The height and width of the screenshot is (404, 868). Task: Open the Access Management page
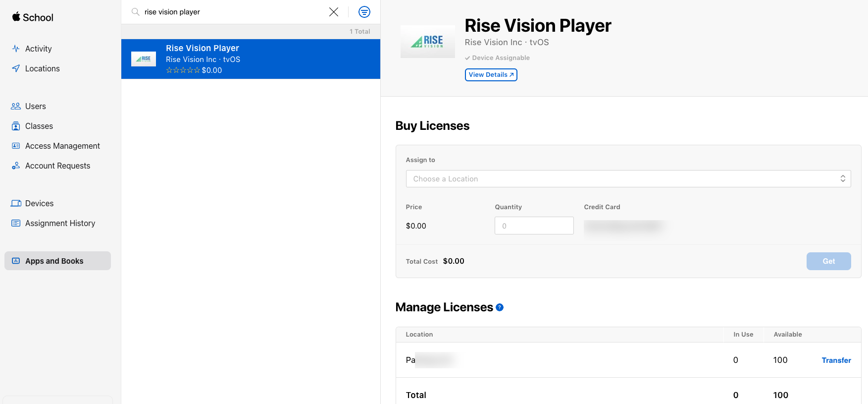[x=62, y=146]
